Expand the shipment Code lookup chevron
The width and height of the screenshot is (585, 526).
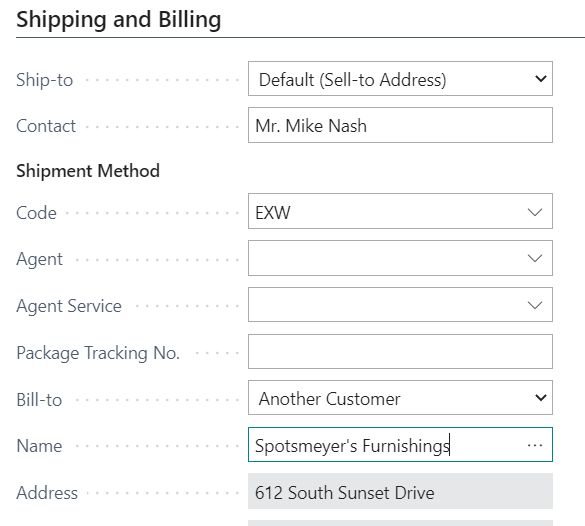(x=535, y=212)
